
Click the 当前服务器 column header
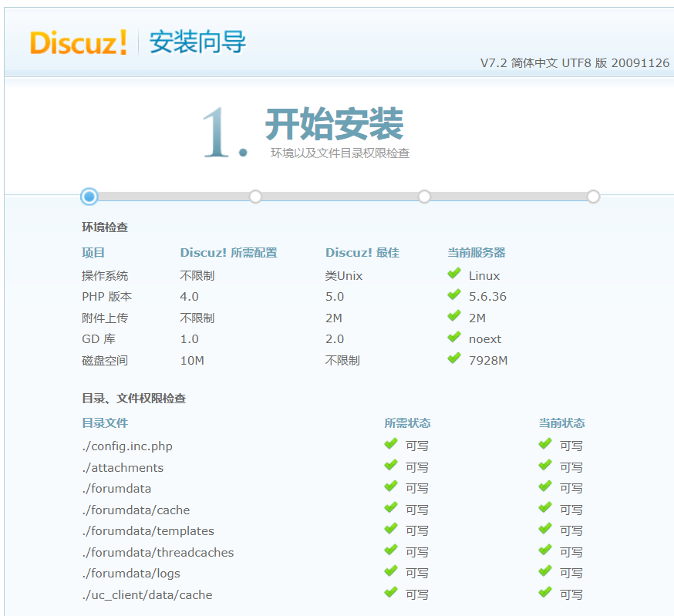click(x=477, y=253)
